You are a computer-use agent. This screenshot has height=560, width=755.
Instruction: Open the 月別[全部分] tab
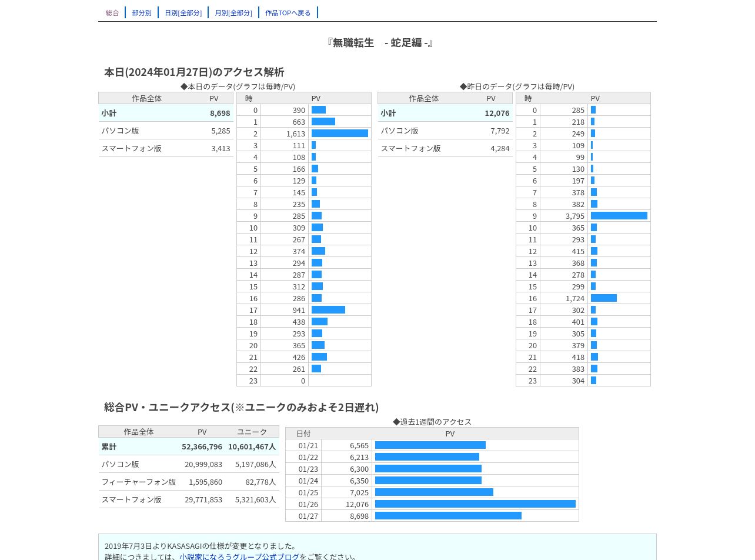(233, 12)
